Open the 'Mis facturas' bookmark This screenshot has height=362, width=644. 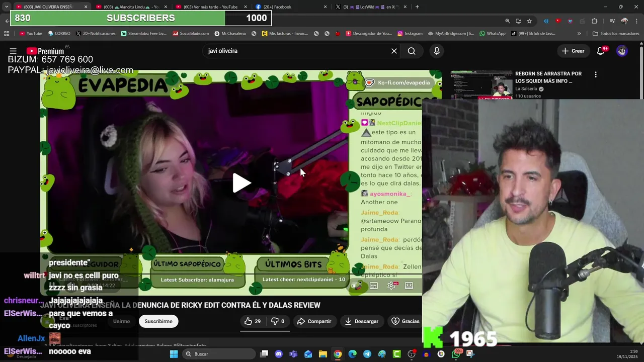coord(285,34)
